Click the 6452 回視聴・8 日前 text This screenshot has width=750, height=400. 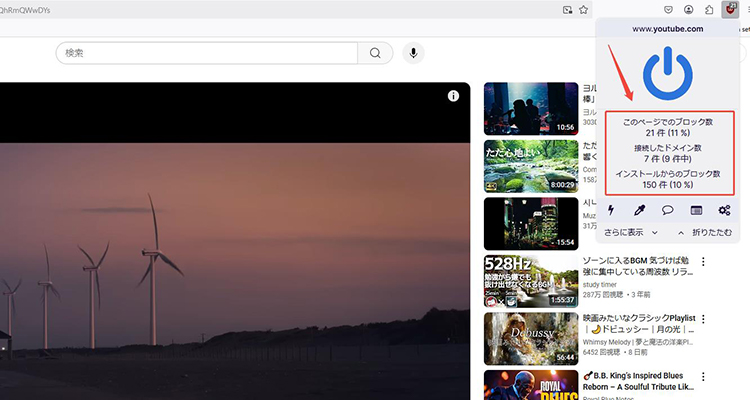615,352
